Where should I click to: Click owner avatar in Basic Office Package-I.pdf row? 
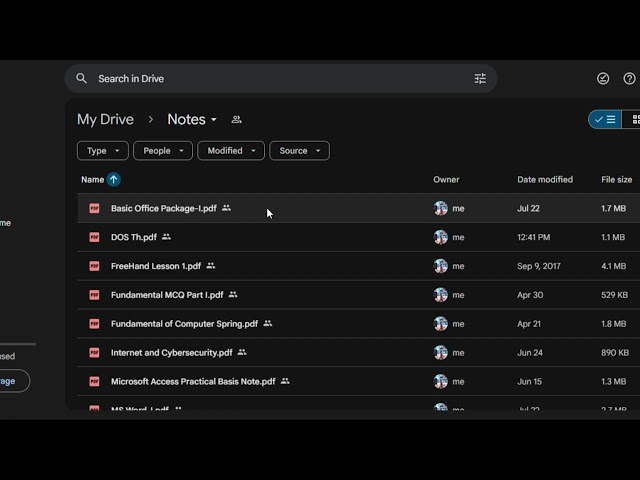click(441, 209)
